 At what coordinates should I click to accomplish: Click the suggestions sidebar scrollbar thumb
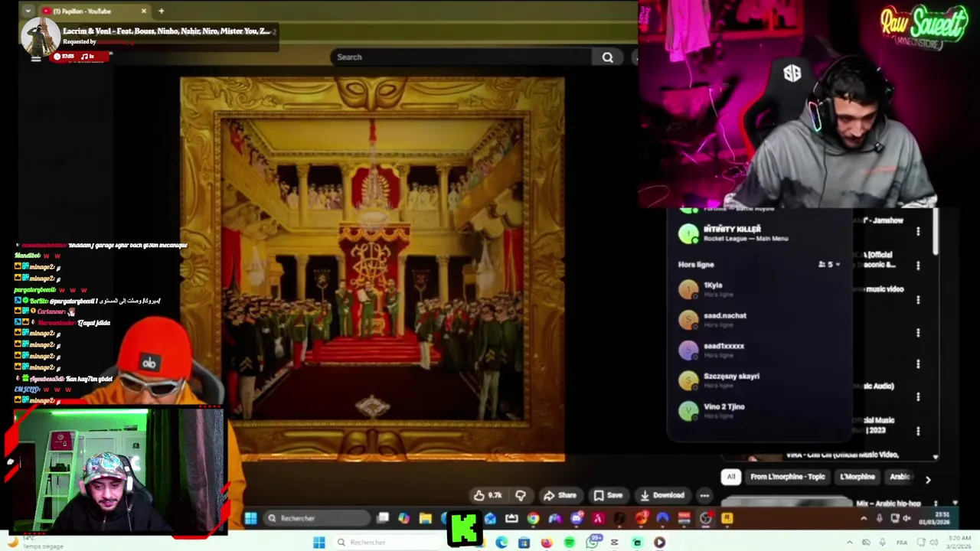[935, 233]
